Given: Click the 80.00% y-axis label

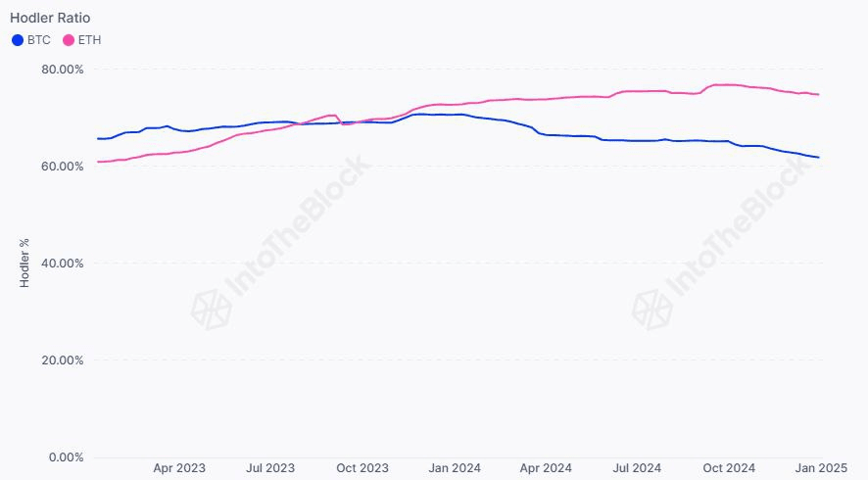Looking at the screenshot, I should coord(62,70).
